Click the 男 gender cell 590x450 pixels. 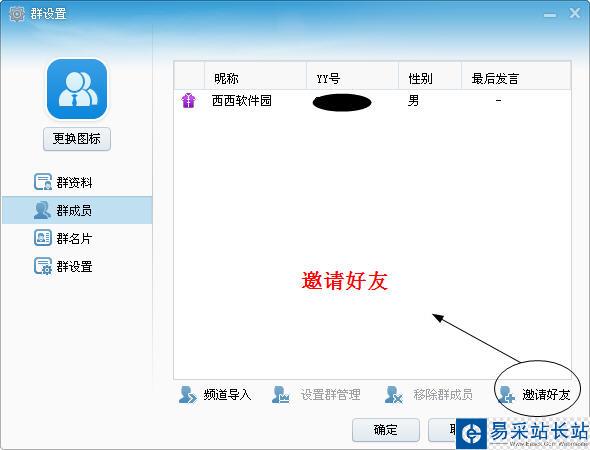click(413, 100)
